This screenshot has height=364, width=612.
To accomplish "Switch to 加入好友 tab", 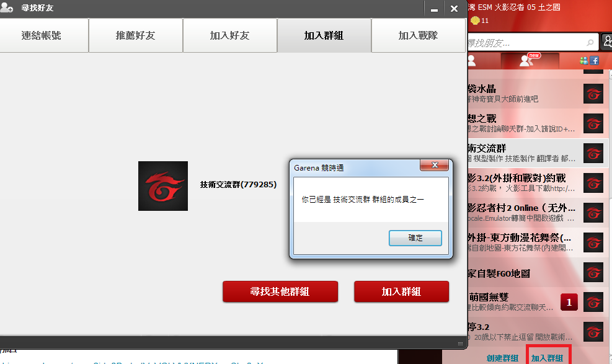I will coord(230,35).
